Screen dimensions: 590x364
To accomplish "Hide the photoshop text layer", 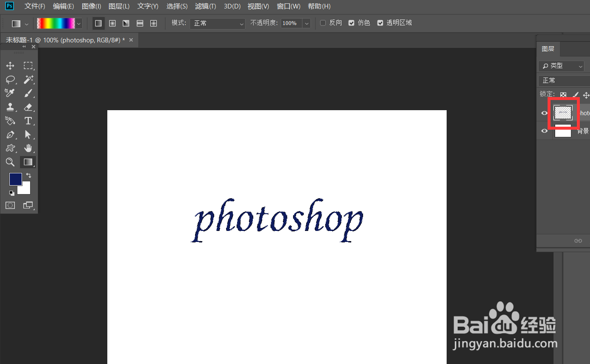I will coord(545,113).
